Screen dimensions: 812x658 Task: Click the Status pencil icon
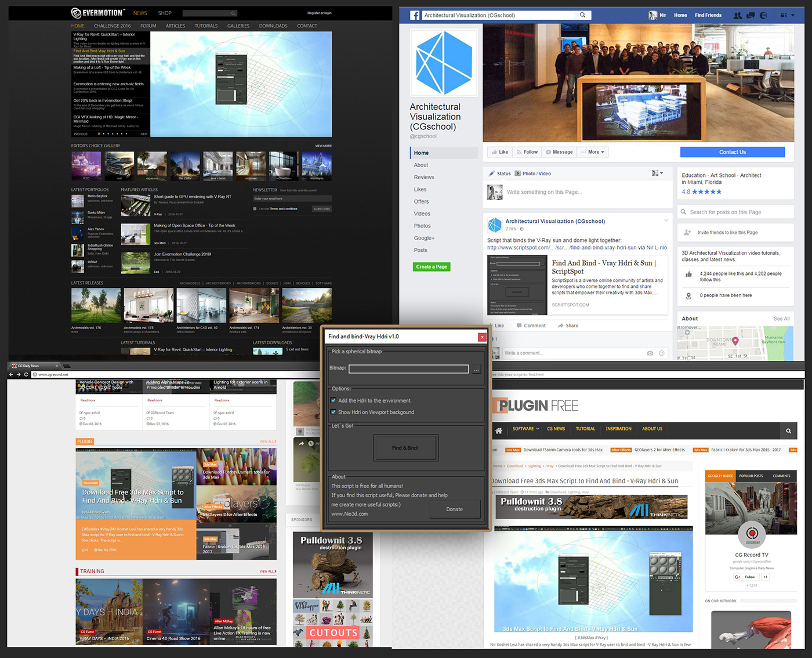tap(492, 173)
